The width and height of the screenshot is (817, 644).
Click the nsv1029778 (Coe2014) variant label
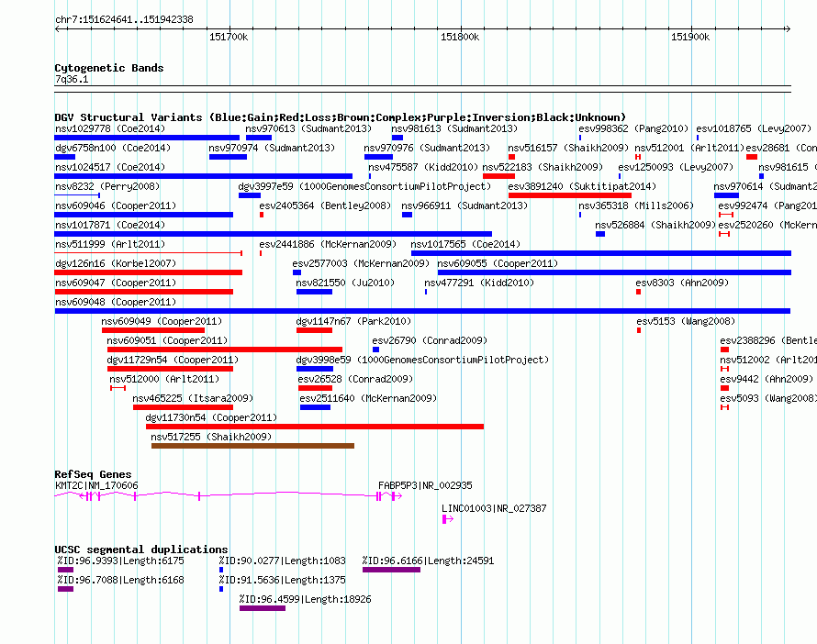tap(110, 128)
